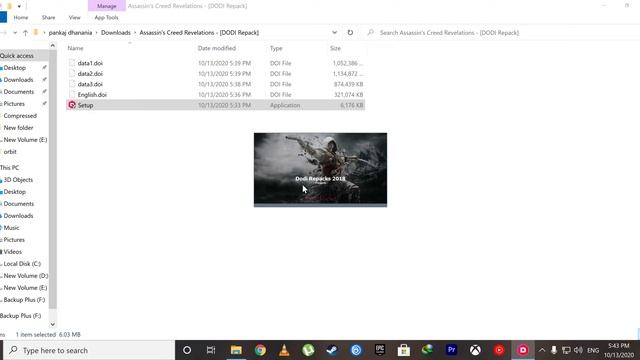This screenshot has height=360, width=640.
Task: Sort by the Type column header
Action: 276,48
